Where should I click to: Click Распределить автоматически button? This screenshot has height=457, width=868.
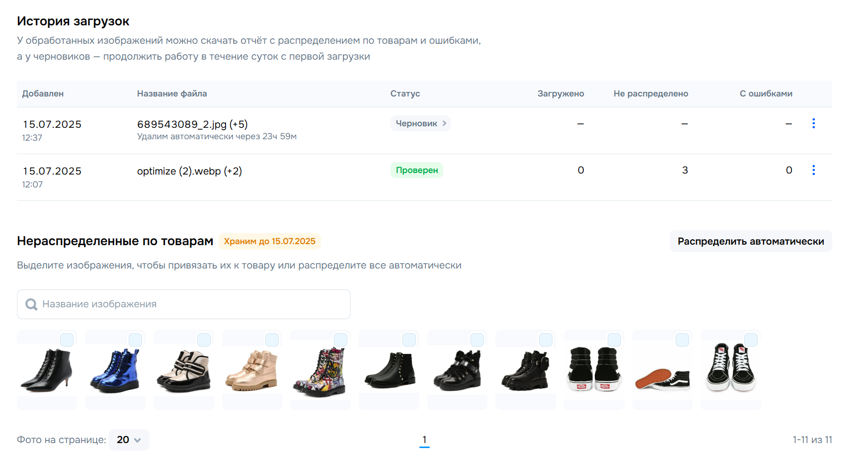pyautogui.click(x=751, y=241)
